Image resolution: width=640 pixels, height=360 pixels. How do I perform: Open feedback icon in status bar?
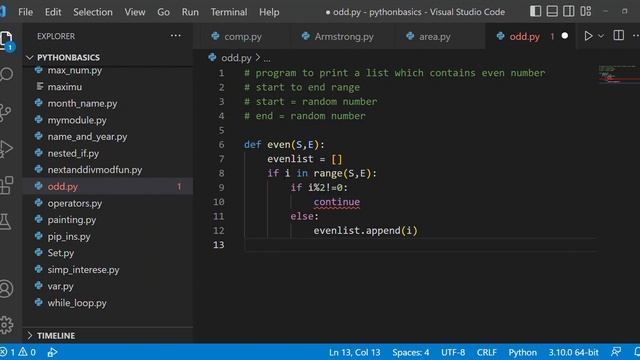point(616,352)
